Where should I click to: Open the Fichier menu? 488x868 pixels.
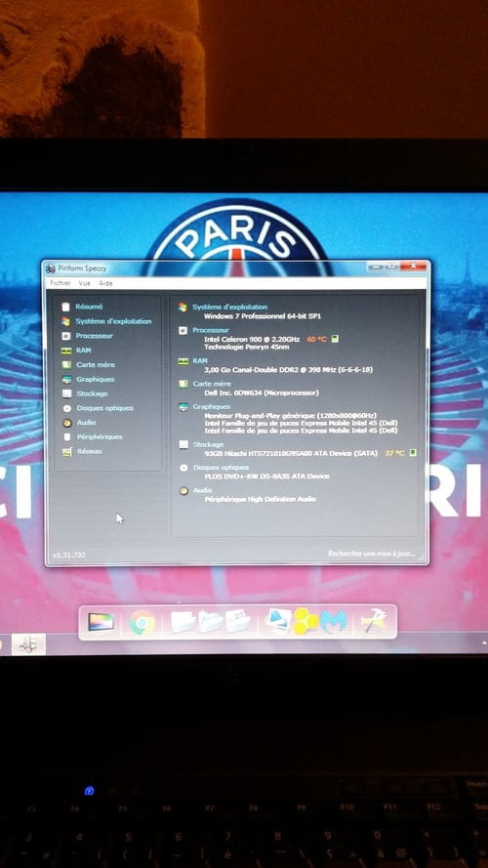click(61, 283)
